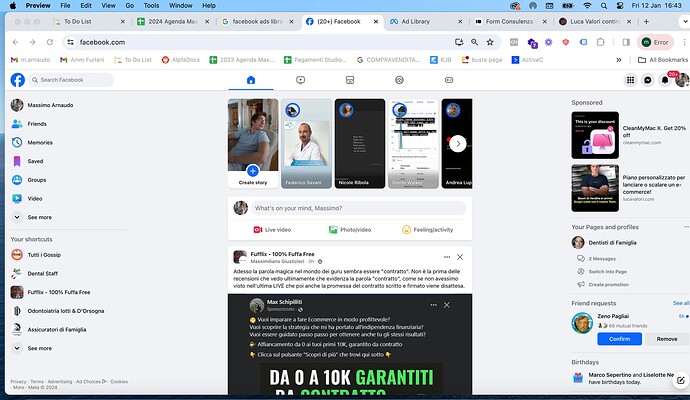Viewport: 690px width, 400px height.
Task: Switch to Ad Library browser tab
Action: pyautogui.click(x=426, y=21)
